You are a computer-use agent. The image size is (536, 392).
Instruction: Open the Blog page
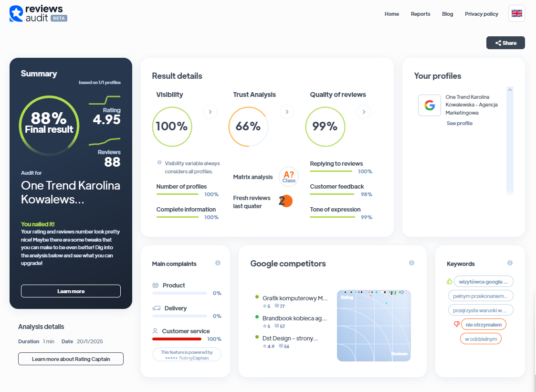point(448,14)
